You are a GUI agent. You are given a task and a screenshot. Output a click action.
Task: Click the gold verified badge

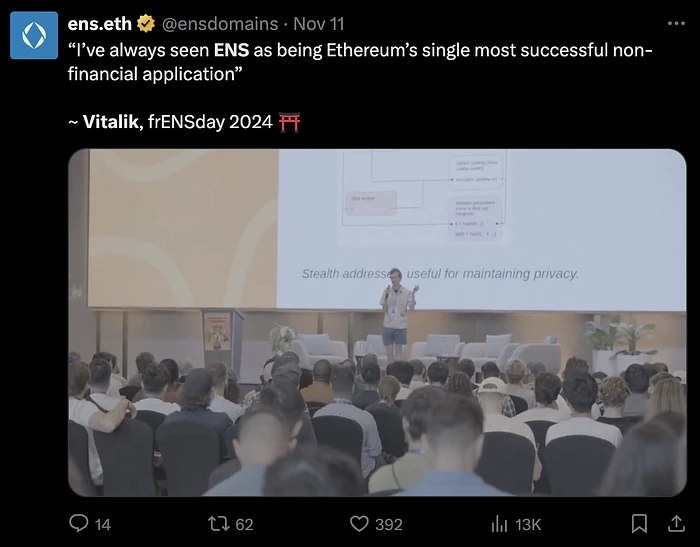[145, 24]
